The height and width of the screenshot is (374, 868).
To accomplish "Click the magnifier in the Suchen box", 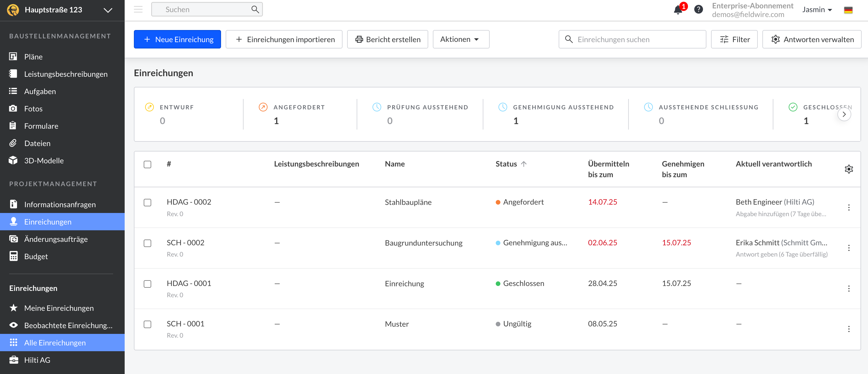I will [255, 10].
